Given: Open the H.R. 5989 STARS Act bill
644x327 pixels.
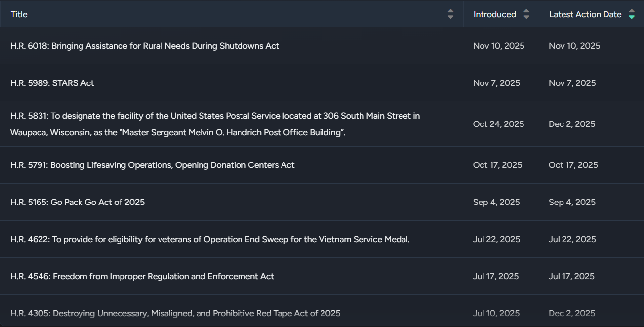Looking at the screenshot, I should coord(52,83).
